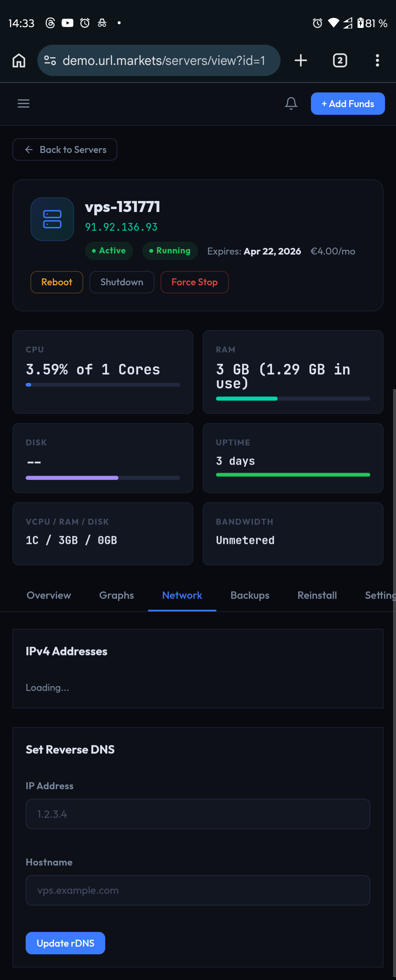Open a new browser tab
The height and width of the screenshot is (980, 396).
click(301, 61)
